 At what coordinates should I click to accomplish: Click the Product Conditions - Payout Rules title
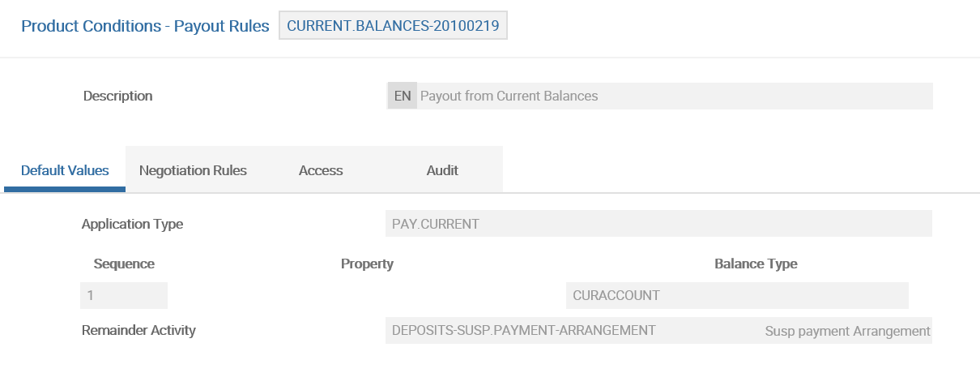(145, 26)
